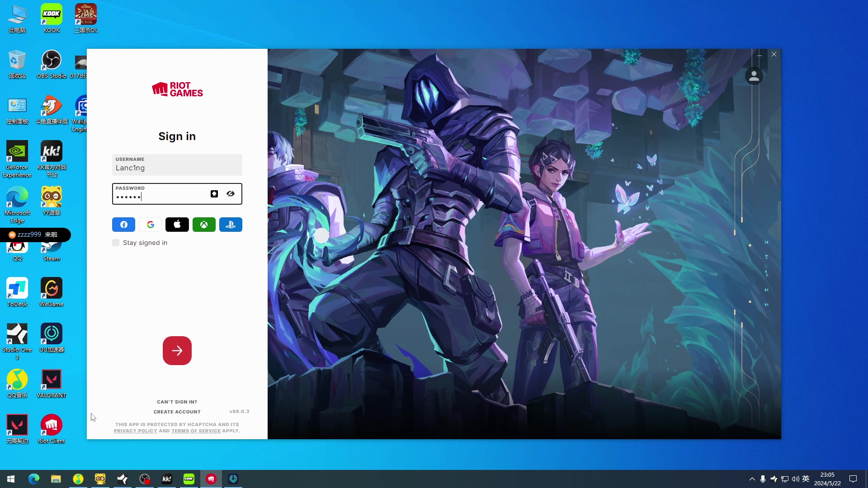Select 三国杀OL desktop icon

86,19
